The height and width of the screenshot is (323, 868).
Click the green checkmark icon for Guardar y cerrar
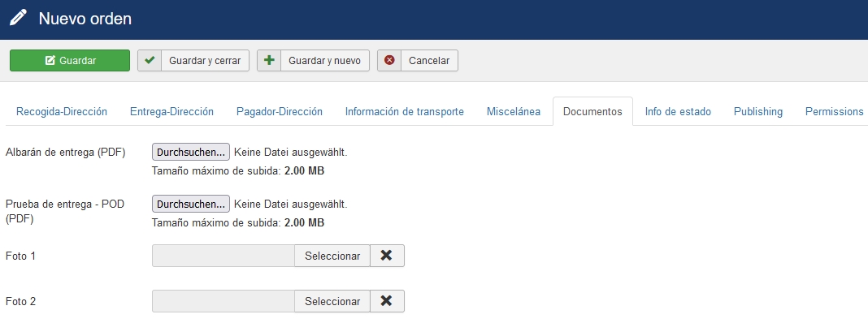pyautogui.click(x=150, y=60)
